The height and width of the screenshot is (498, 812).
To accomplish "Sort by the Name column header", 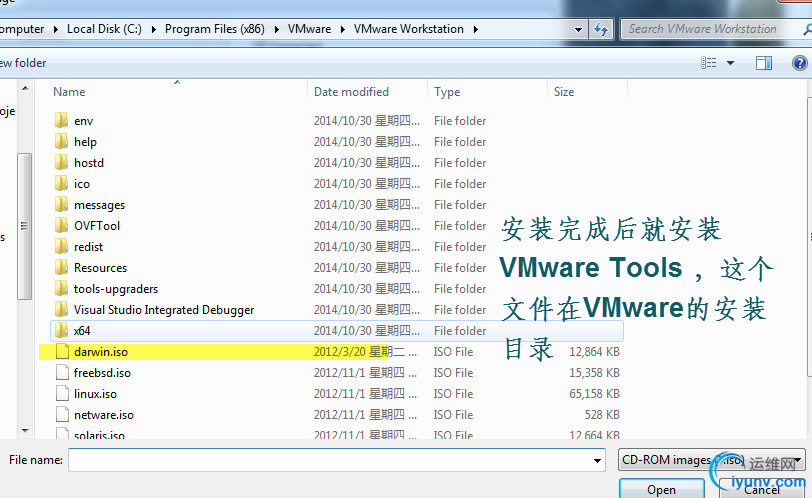I will [69, 92].
